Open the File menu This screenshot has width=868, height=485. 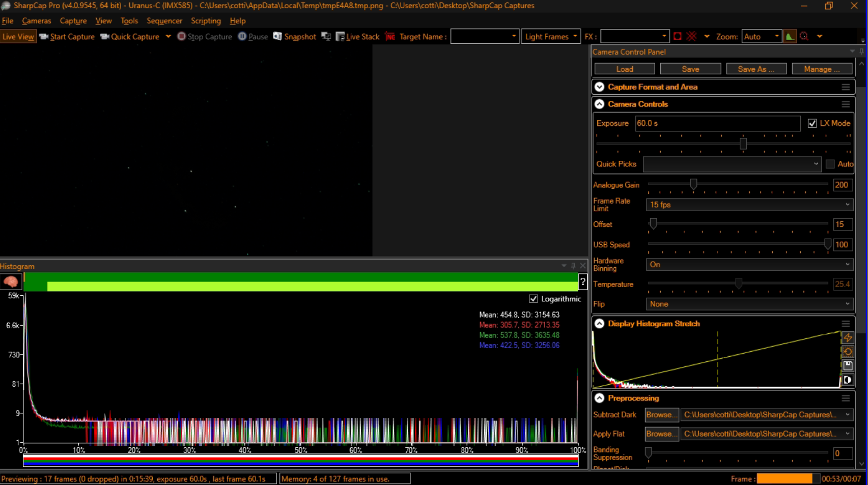[x=8, y=21]
